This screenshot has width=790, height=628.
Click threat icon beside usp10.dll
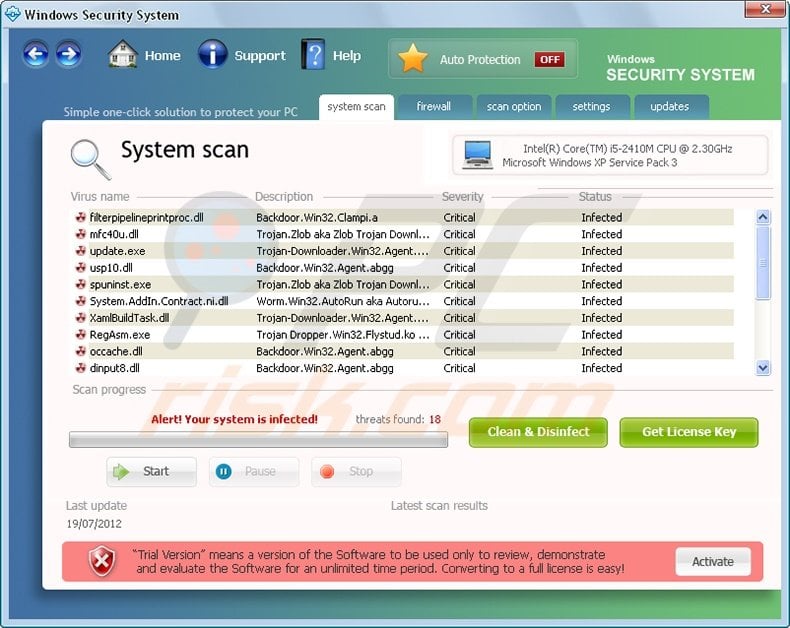(80, 268)
